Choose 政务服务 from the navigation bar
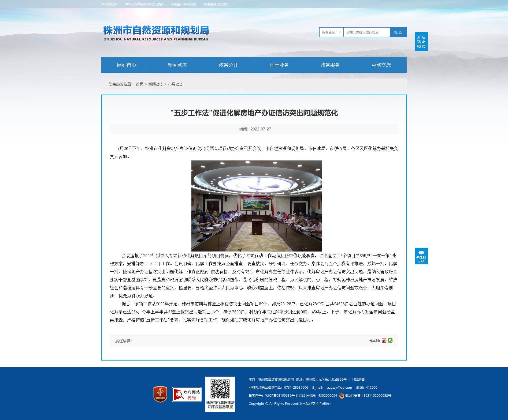 [330, 65]
